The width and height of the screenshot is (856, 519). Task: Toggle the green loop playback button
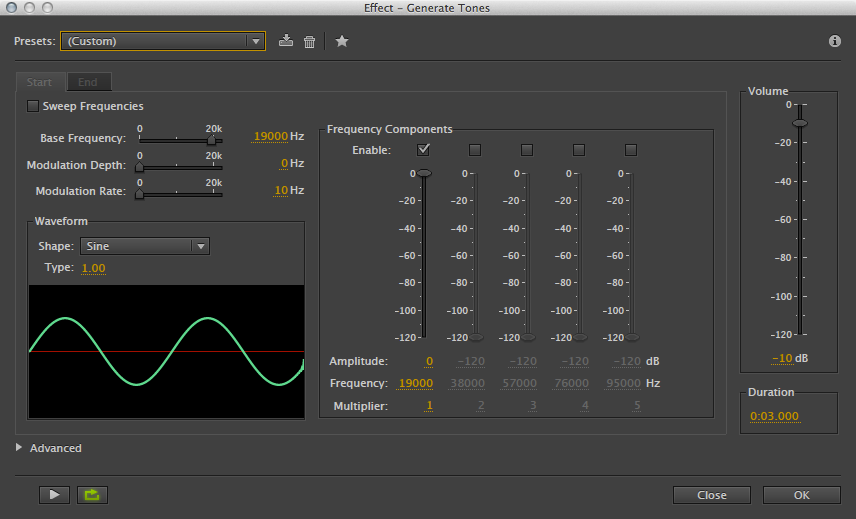(92, 494)
